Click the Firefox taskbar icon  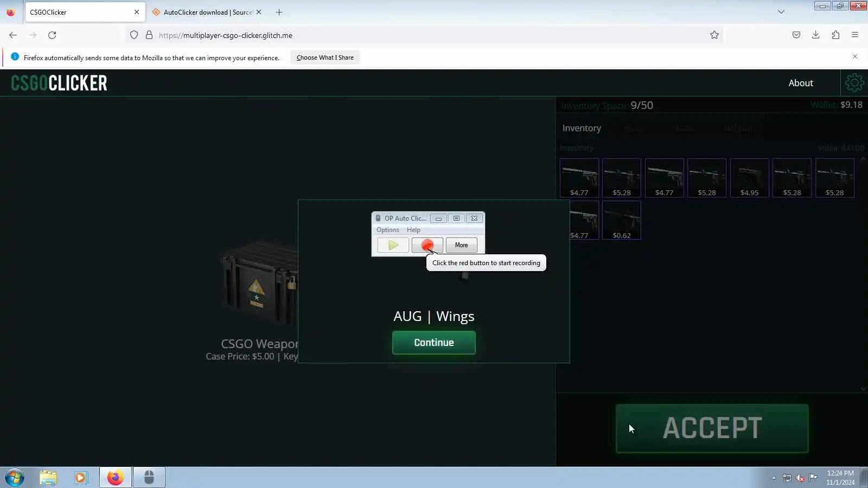pyautogui.click(x=115, y=478)
